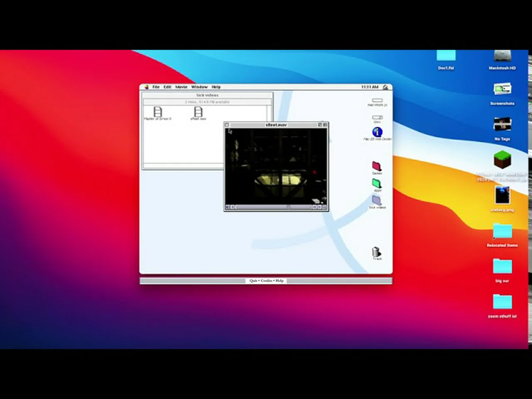Open the purple Sick videos folder icon
The width and height of the screenshot is (532, 399).
click(377, 200)
